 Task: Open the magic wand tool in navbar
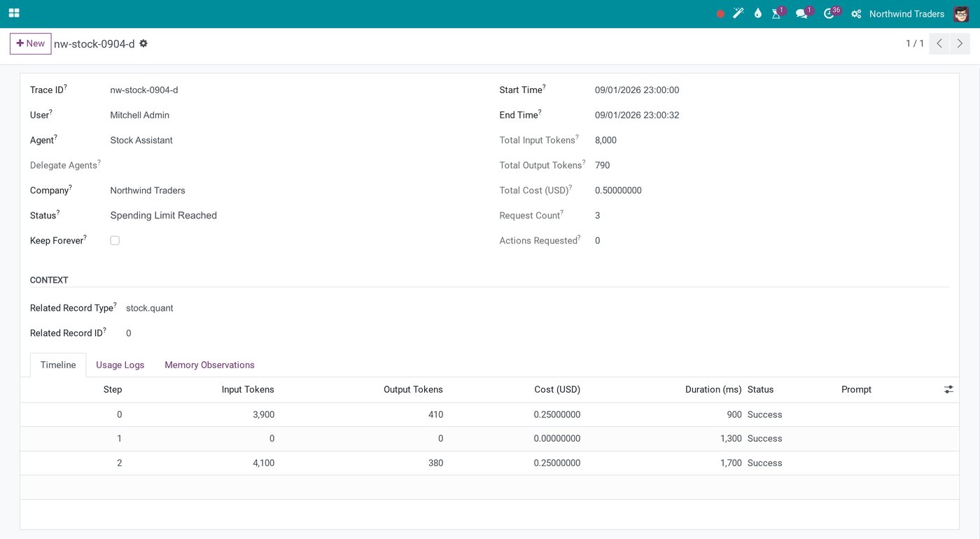coord(738,13)
